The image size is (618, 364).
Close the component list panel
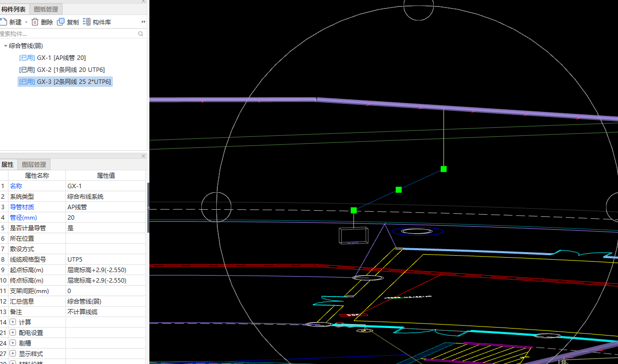[x=143, y=1]
